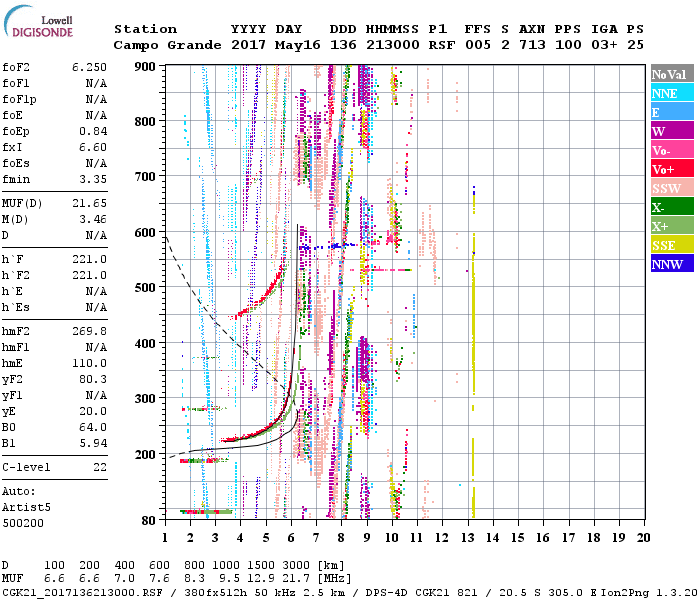Click the AXN value 713
The height and width of the screenshot is (600, 700).
pos(532,45)
